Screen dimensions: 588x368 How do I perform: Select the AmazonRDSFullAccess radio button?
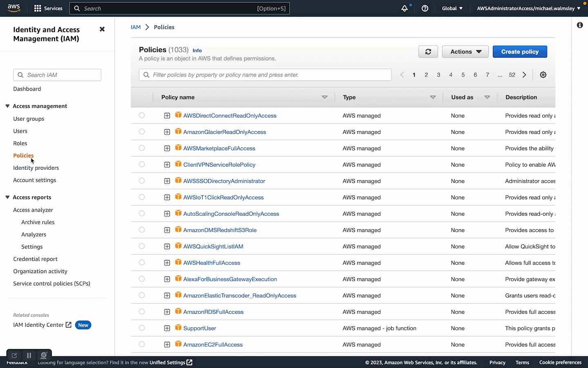142,312
